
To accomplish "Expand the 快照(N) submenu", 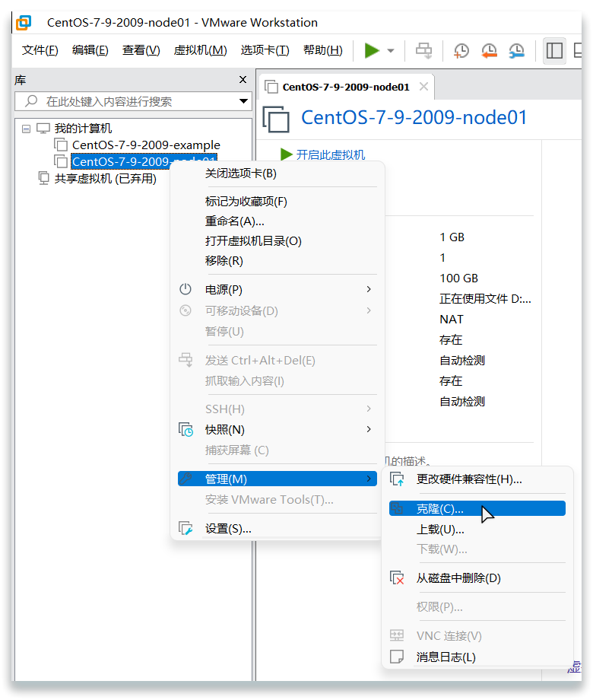I will point(277,429).
